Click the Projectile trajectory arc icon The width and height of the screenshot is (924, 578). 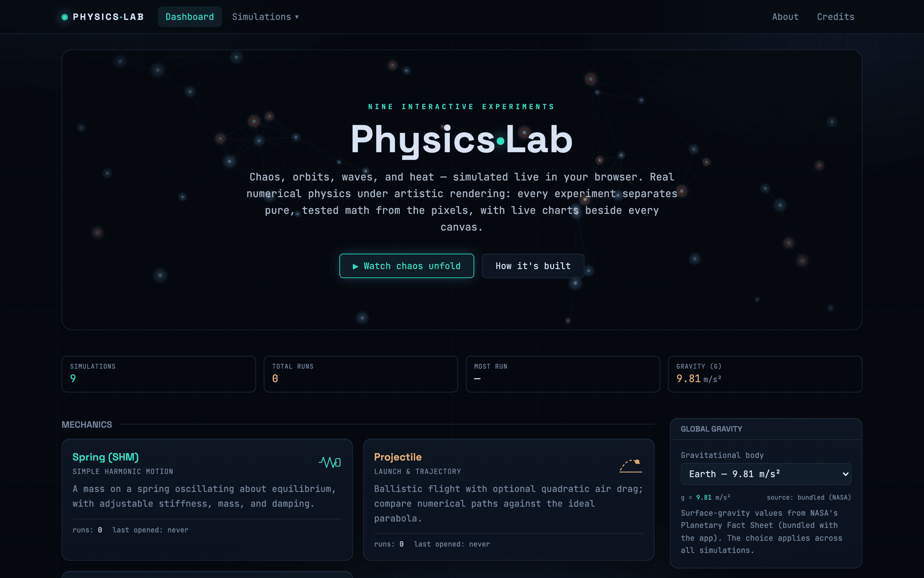click(631, 466)
